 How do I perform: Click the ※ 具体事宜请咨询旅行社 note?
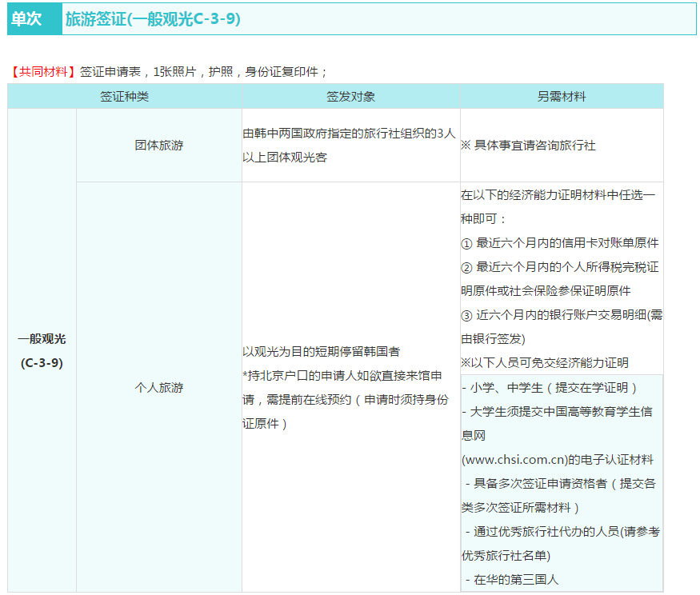[x=528, y=146]
